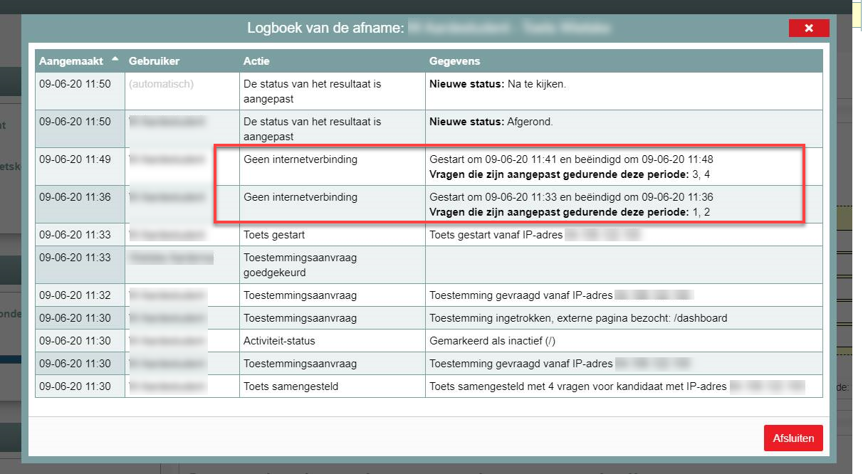Click the Afsluiten button
868x474 pixels.
[x=793, y=438]
